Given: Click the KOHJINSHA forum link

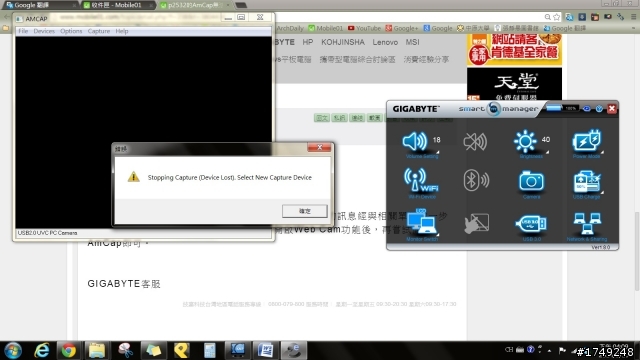Looking at the screenshot, I should [343, 42].
